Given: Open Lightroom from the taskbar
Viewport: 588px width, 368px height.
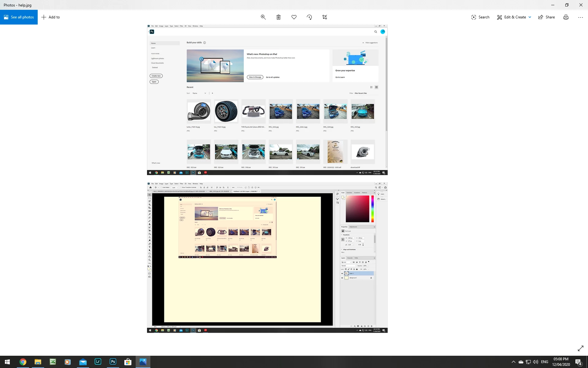Looking at the screenshot, I should tap(98, 362).
